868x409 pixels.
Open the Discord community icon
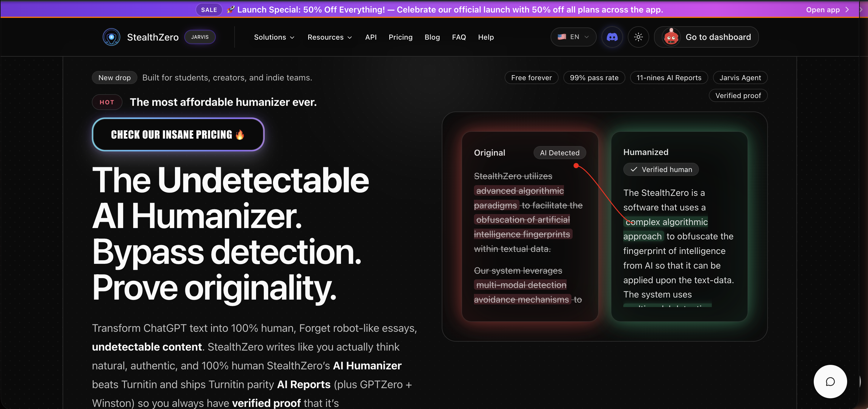[612, 37]
